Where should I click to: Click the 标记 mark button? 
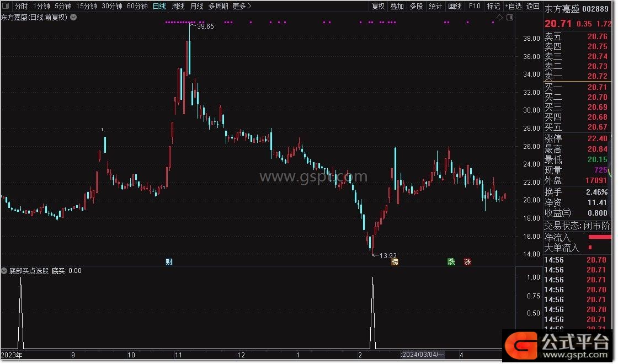(493, 6)
